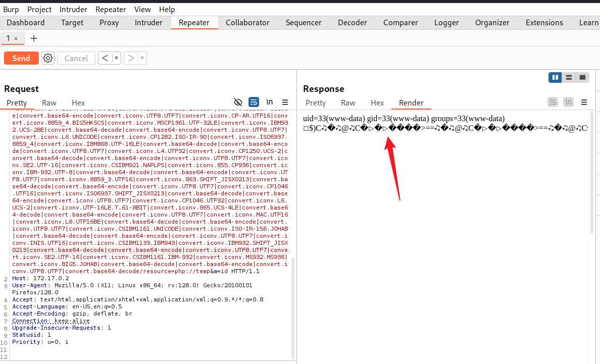Switch to the Logger tab
Image resolution: width=600 pixels, height=364 pixels.
click(x=446, y=23)
